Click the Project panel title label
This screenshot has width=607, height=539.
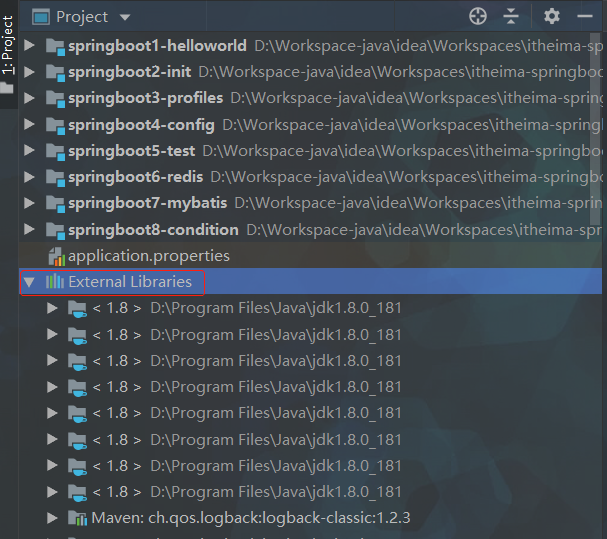coord(82,17)
